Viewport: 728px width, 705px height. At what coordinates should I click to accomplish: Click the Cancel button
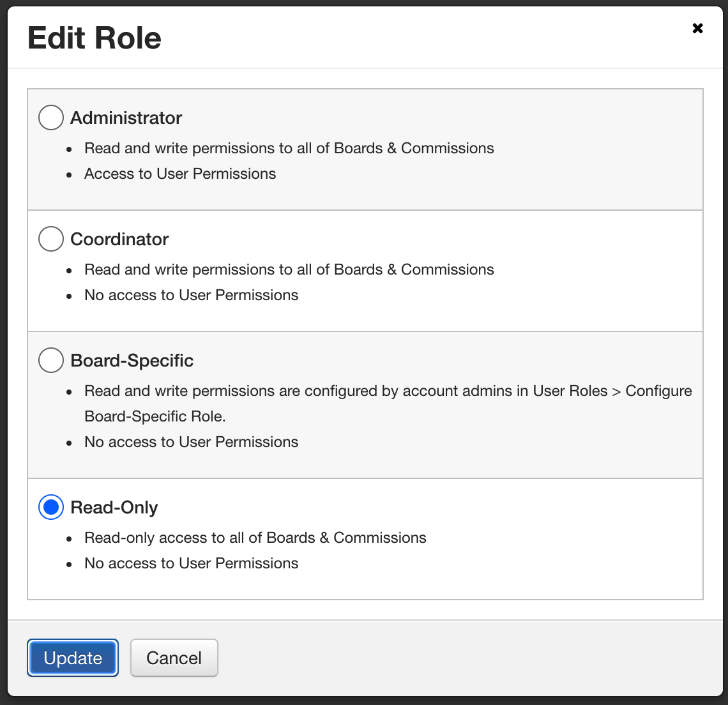[x=174, y=657]
